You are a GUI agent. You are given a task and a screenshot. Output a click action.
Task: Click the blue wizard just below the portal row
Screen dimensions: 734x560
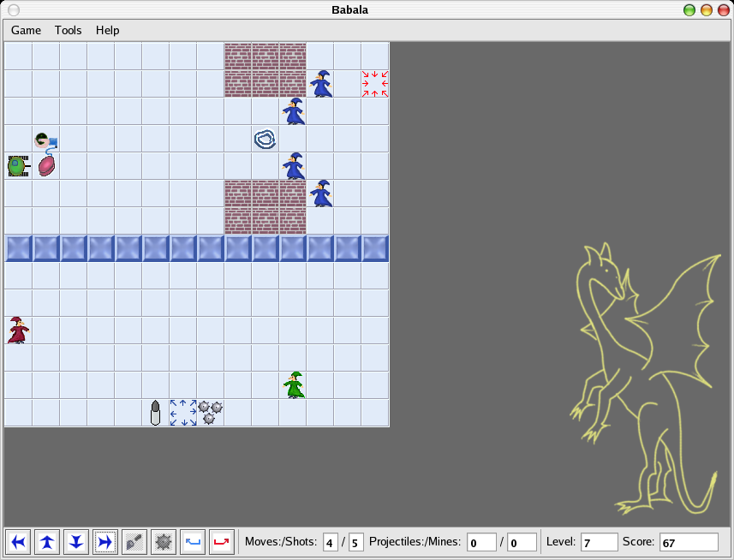(x=294, y=166)
